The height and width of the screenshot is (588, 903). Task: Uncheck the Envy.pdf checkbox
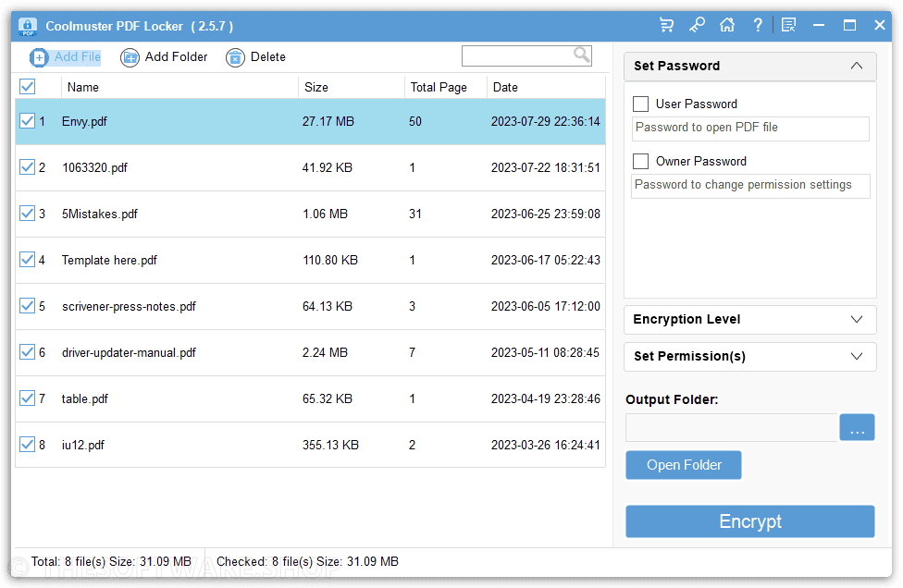pos(27,121)
